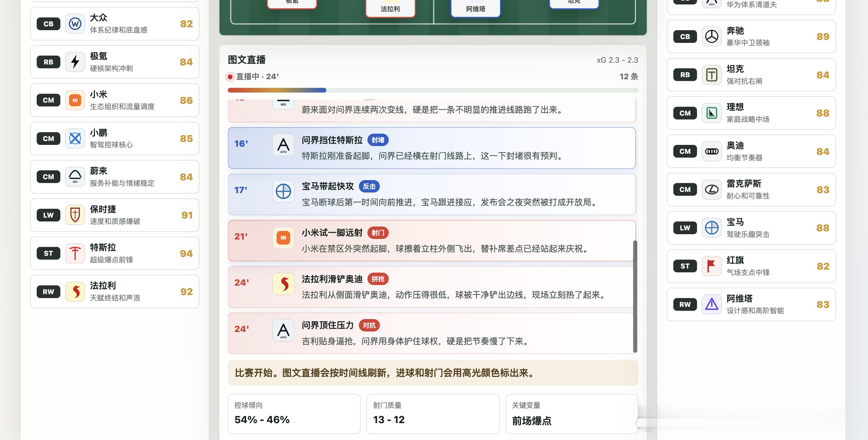Click the 21' timestamp
Screen dimensions: 868x440
(x=241, y=236)
